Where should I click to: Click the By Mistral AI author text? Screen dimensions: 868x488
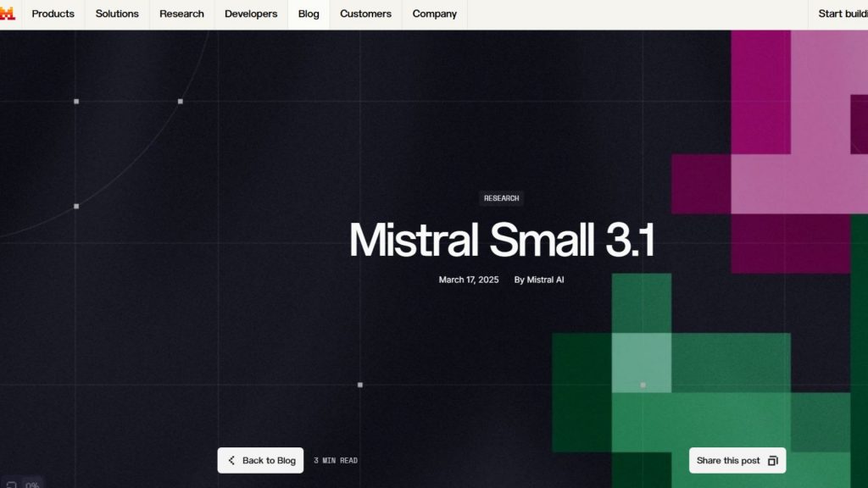point(539,280)
